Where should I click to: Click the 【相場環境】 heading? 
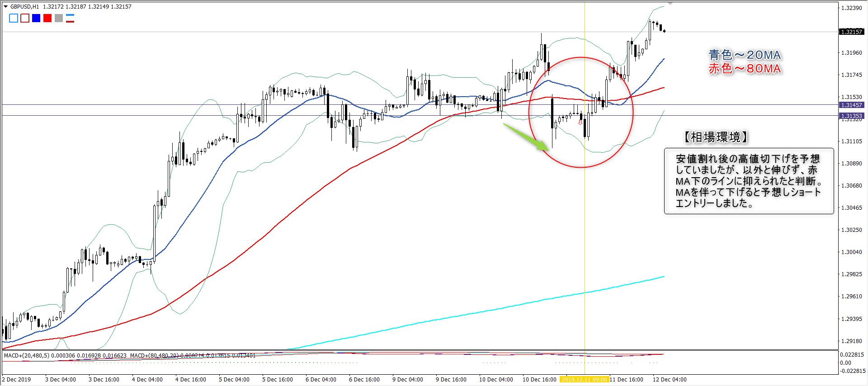[x=716, y=137]
